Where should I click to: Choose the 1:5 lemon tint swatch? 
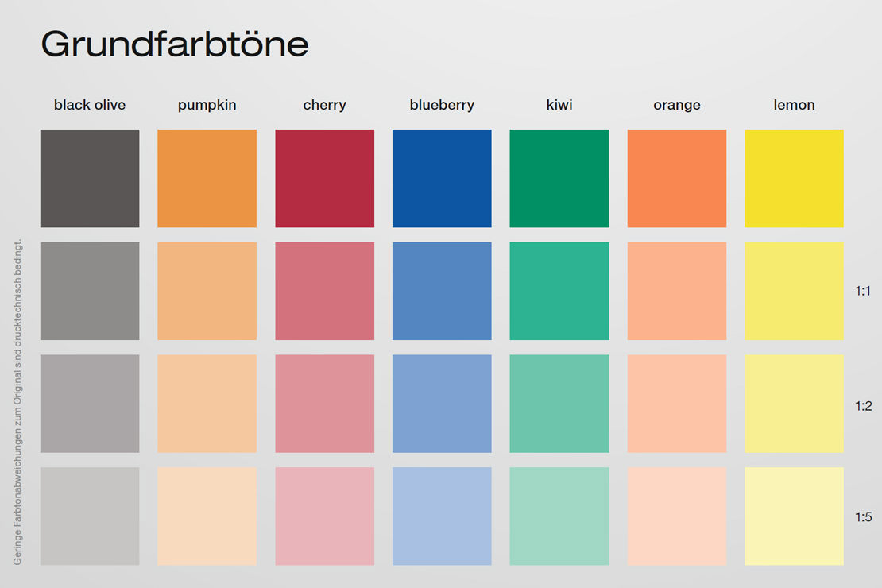coord(794,516)
